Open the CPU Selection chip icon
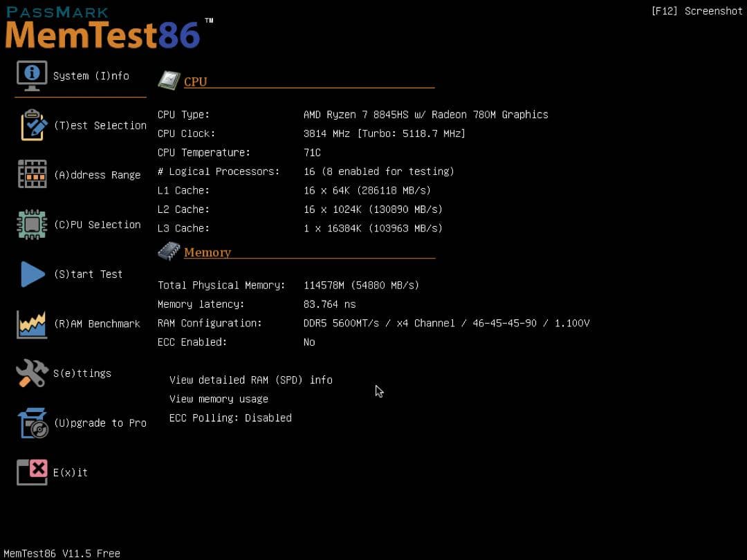 (32, 225)
